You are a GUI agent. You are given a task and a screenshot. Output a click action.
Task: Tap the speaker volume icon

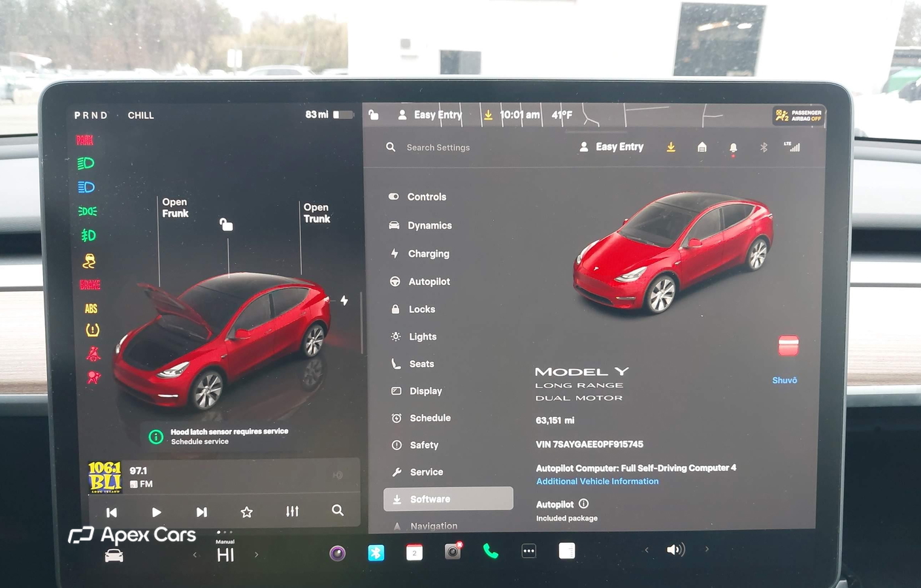tap(675, 549)
